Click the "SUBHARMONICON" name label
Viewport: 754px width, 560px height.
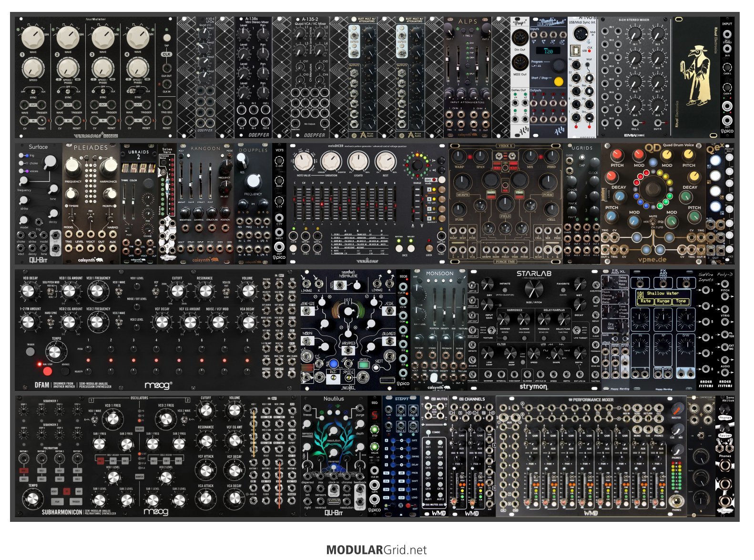click(62, 512)
